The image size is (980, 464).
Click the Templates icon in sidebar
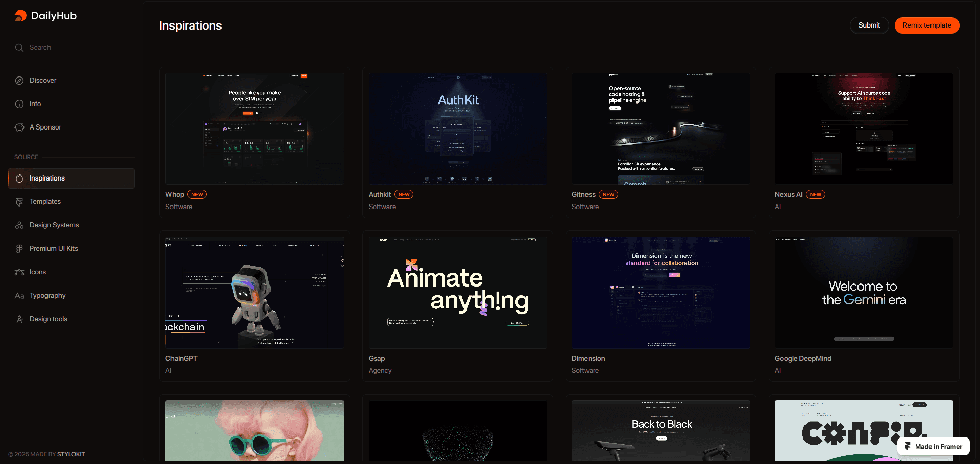19,202
